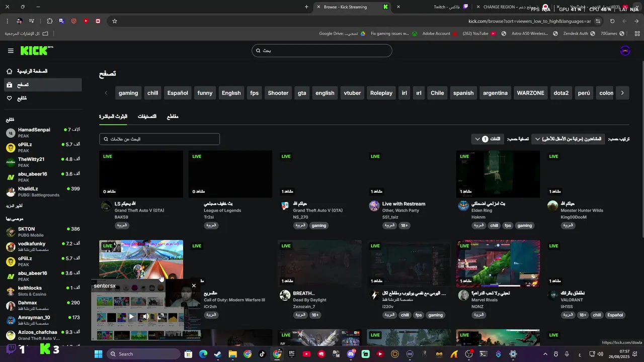The height and width of the screenshot is (362, 644).
Task: Show hidden system tray icons chevron
Action: pyautogui.click(x=545, y=354)
